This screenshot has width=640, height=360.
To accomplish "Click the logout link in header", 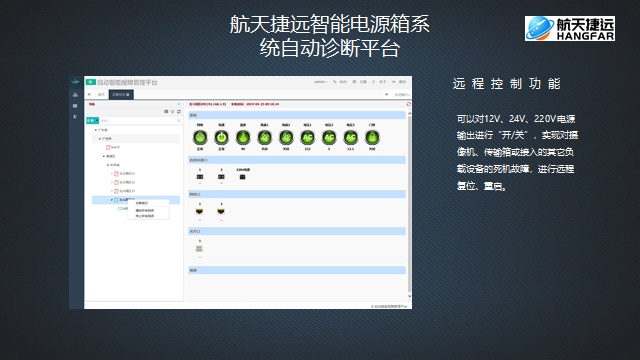I will tap(399, 82).
